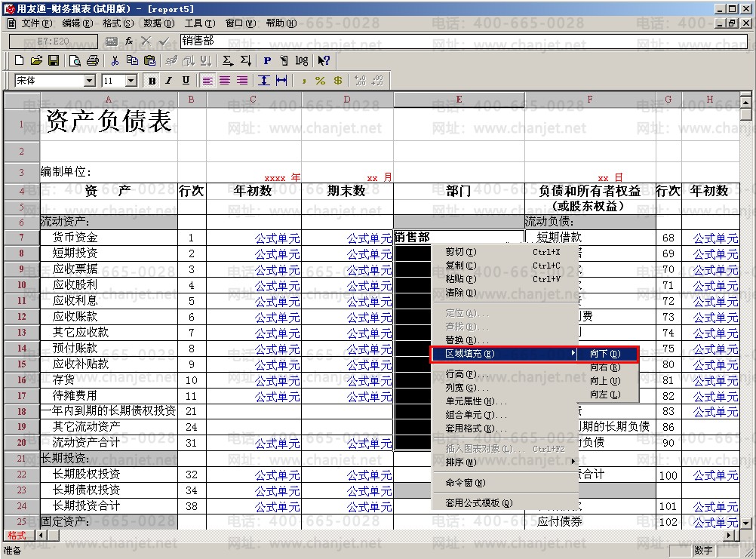Save the report with floppy disk icon
The height and width of the screenshot is (559, 756).
(54, 60)
